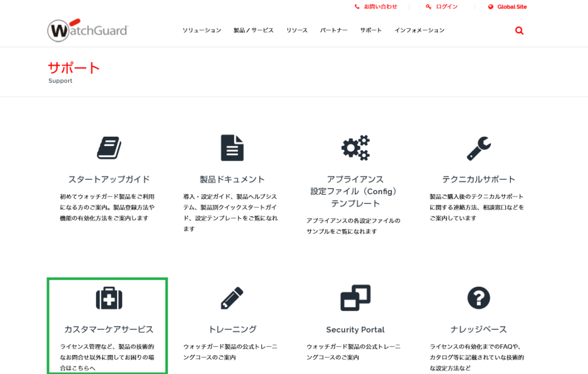Click description '導入・設定ガイド、製品ヘルプシステム…'
The width and height of the screenshot is (588, 374).
coord(231,213)
